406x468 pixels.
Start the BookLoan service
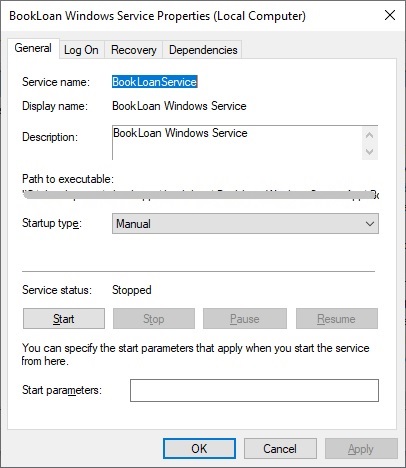click(x=64, y=319)
